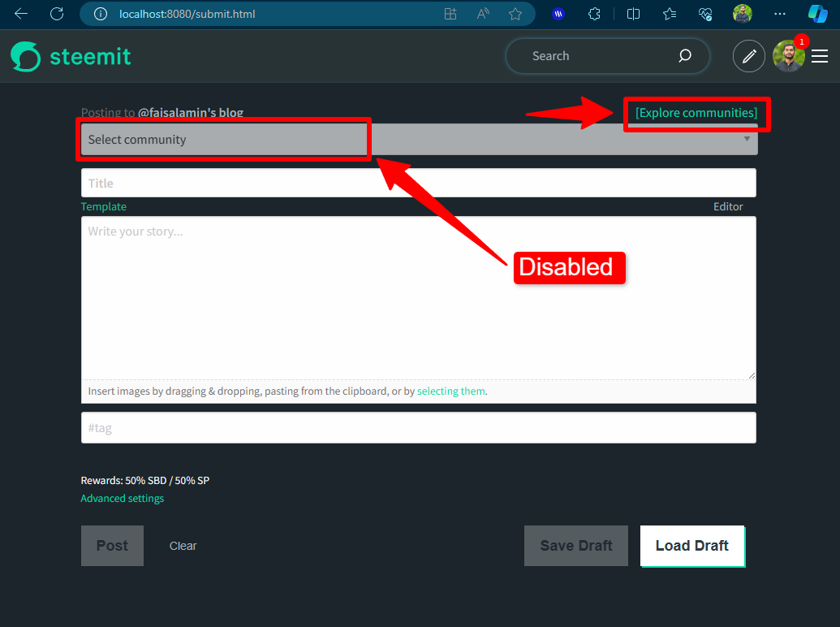
Task: Switch to Editor mode
Action: (728, 206)
